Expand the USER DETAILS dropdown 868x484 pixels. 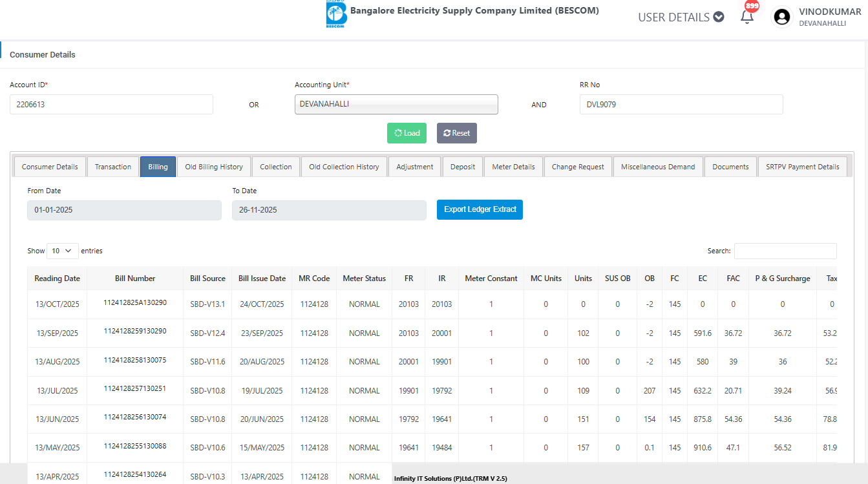(681, 17)
